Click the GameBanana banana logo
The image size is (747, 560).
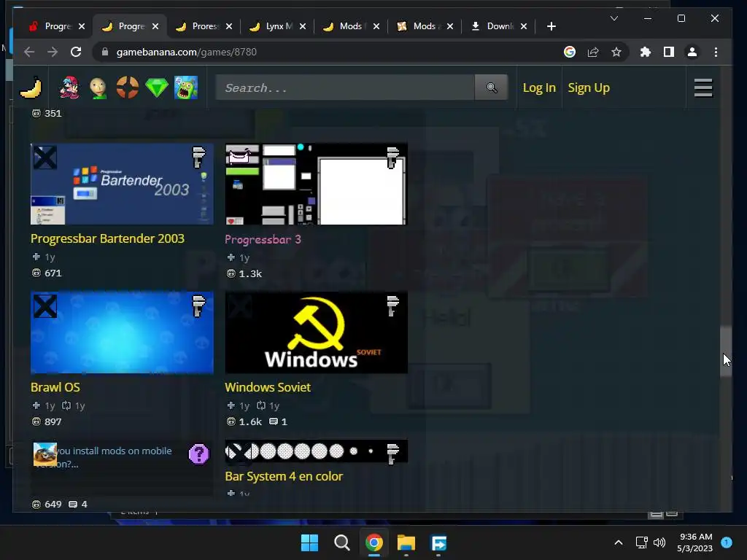(31, 87)
